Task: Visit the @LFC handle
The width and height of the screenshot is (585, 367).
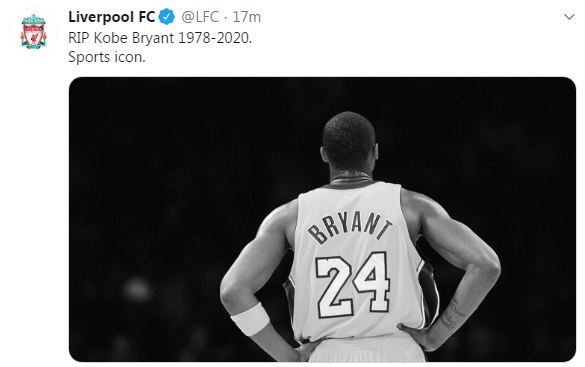Action: click(200, 17)
